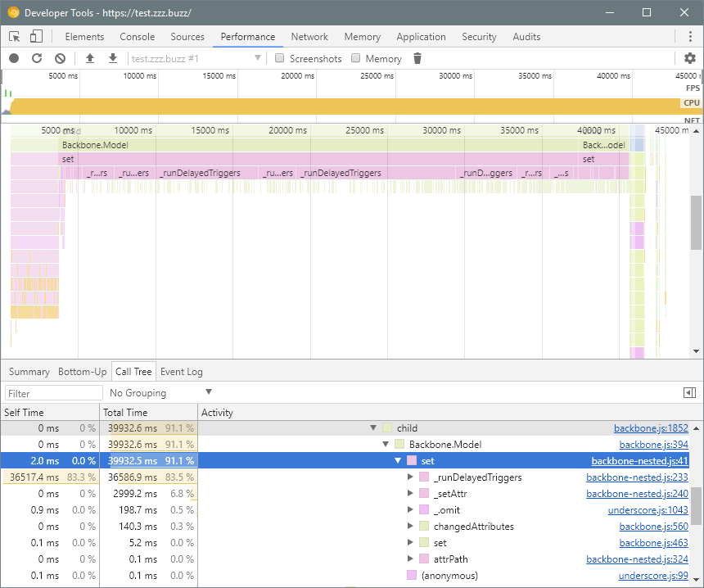
Task: Open the Application tab
Action: [421, 37]
